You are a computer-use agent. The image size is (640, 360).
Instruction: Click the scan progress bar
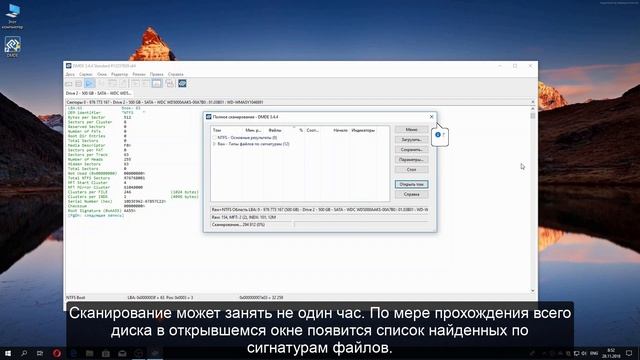click(361, 225)
